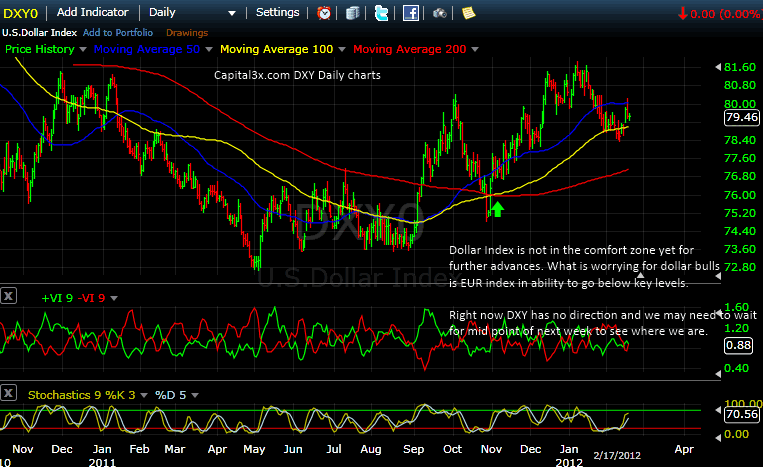Click the database stack icon
This screenshot has height=467, width=763.
point(353,13)
